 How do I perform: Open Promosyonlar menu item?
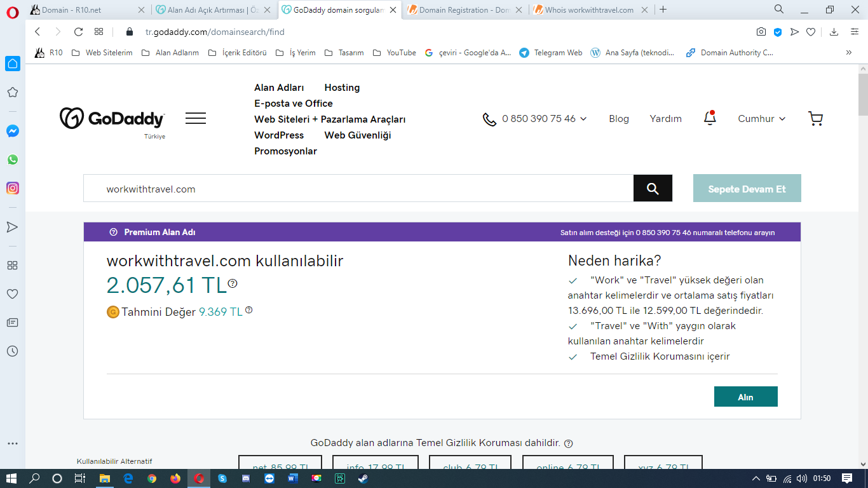tap(285, 151)
